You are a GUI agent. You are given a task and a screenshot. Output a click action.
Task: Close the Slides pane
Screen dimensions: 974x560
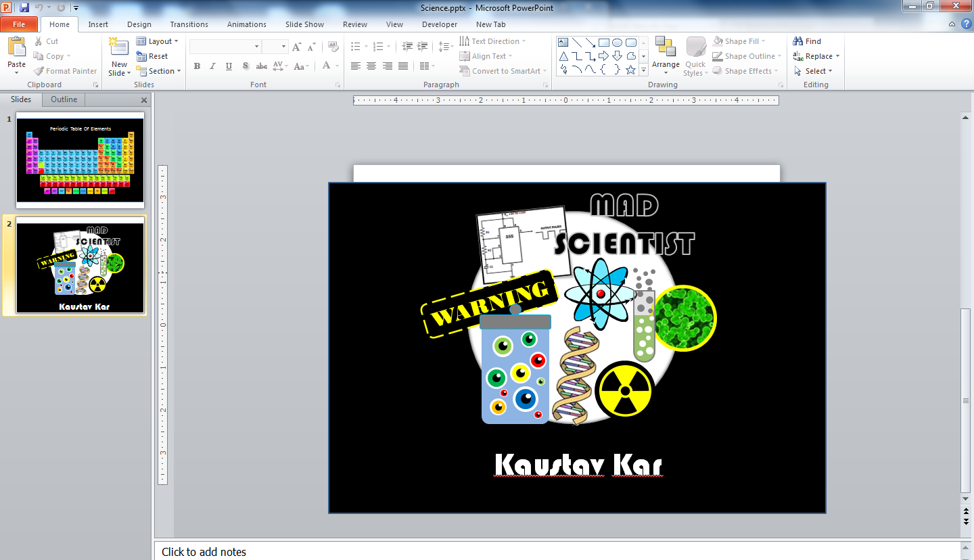tap(143, 100)
